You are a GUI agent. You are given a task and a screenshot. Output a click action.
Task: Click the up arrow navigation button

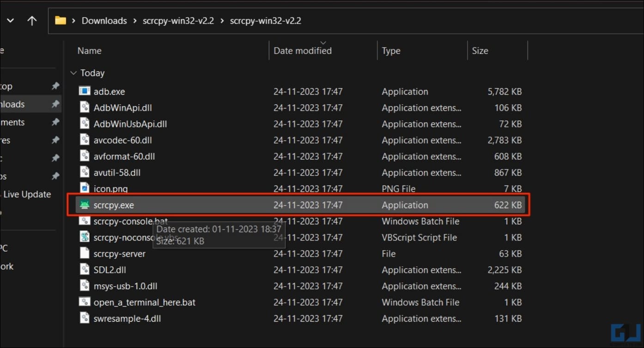pyautogui.click(x=32, y=21)
